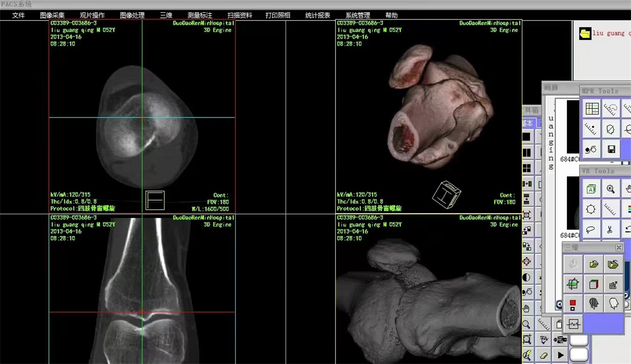
Task: Select the VR zoom magnifier tool
Action: pos(610,189)
